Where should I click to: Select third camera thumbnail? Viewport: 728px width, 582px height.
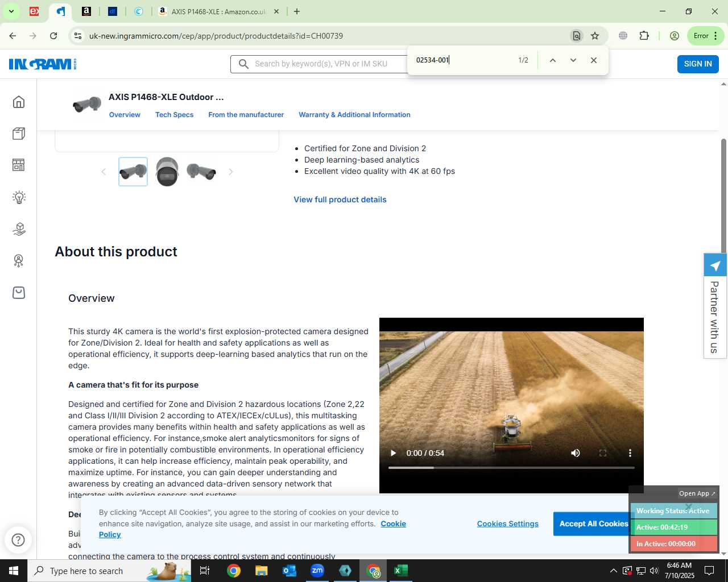pyautogui.click(x=201, y=172)
